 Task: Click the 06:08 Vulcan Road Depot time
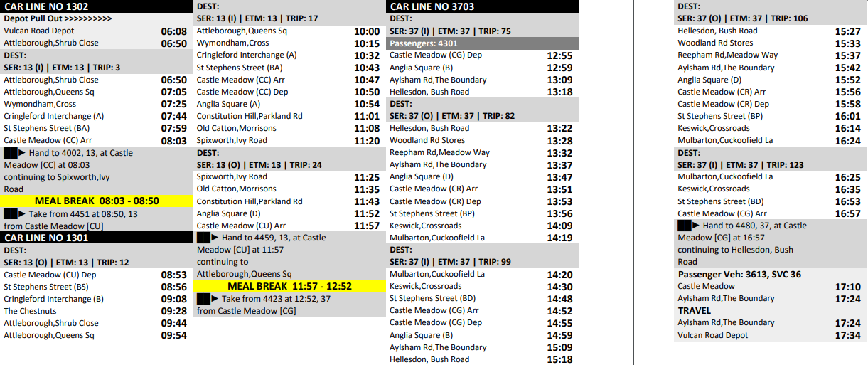(x=173, y=31)
